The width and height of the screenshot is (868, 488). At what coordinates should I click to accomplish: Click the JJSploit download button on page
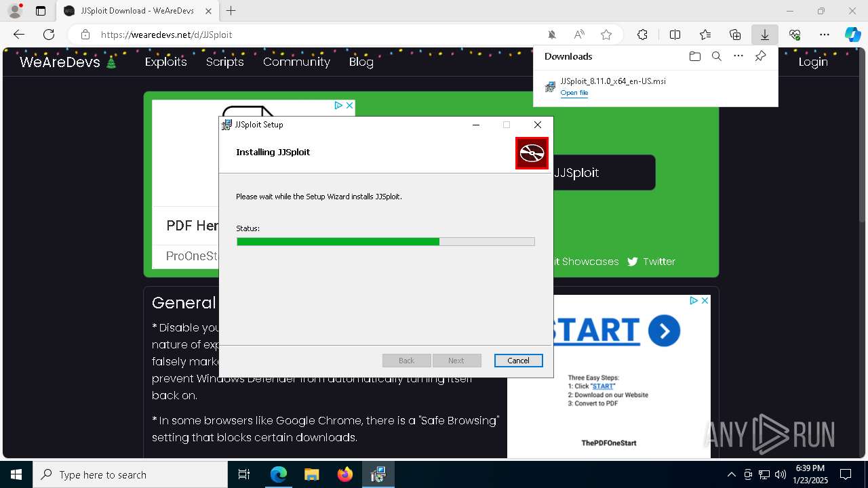pyautogui.click(x=604, y=172)
